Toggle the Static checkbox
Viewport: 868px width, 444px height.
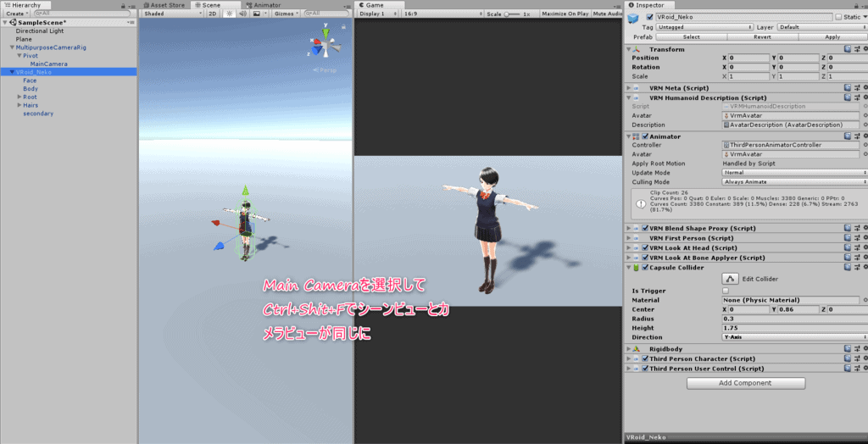pos(838,17)
